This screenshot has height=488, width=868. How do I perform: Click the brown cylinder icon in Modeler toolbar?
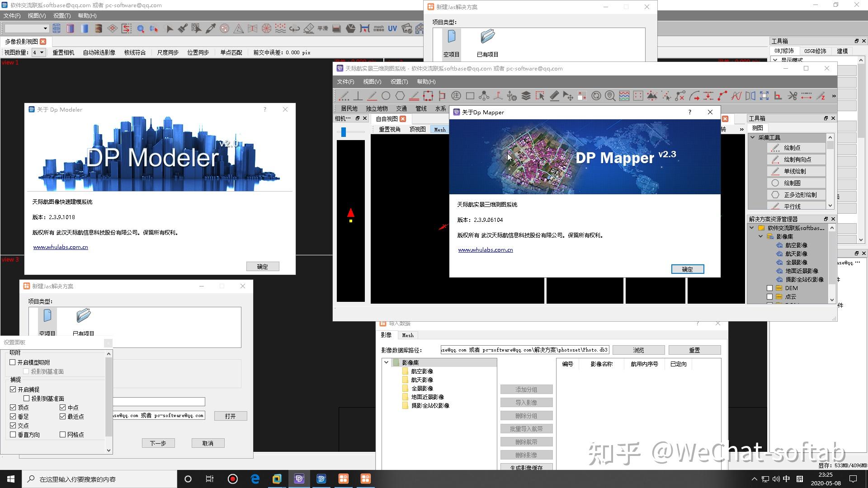pos(99,28)
